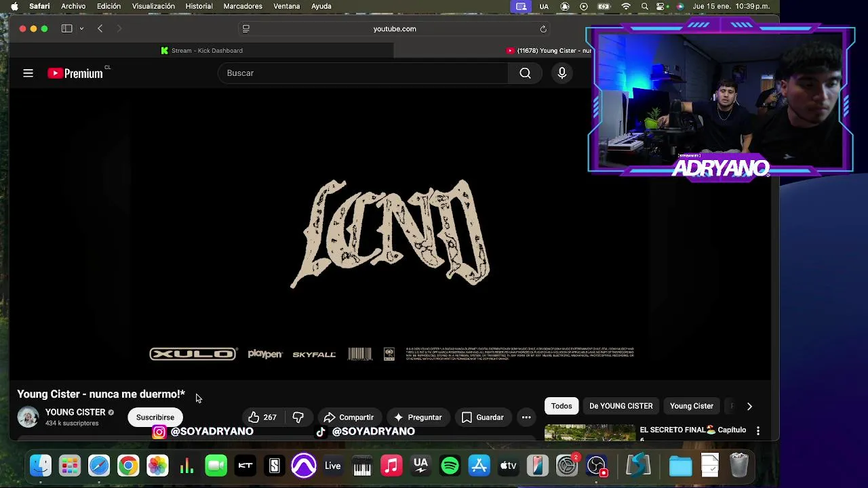Select the Young Cister filter chip
Image resolution: width=868 pixels, height=488 pixels.
(692, 406)
